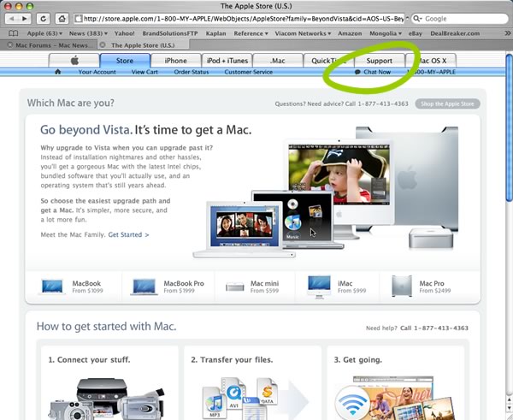
Task: Switch to The Apple Store (U.S.) browser tab
Action: 144,44
